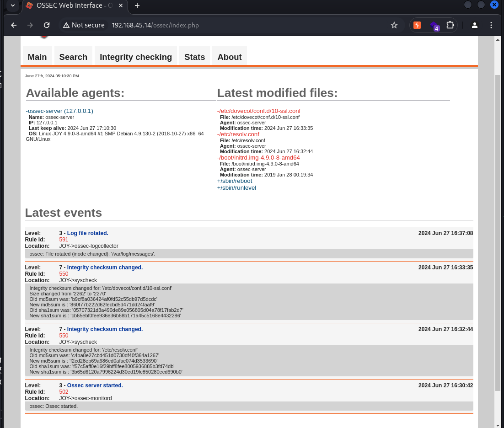This screenshot has height=428, width=504.
Task: Select the OSSEC Web Interface browser tab
Action: pyautogui.click(x=75, y=6)
